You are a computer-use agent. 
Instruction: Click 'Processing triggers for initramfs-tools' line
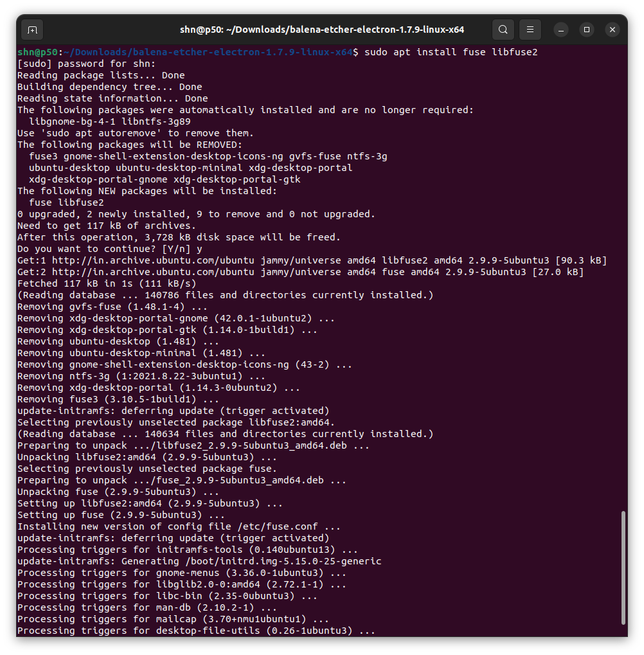188,550
